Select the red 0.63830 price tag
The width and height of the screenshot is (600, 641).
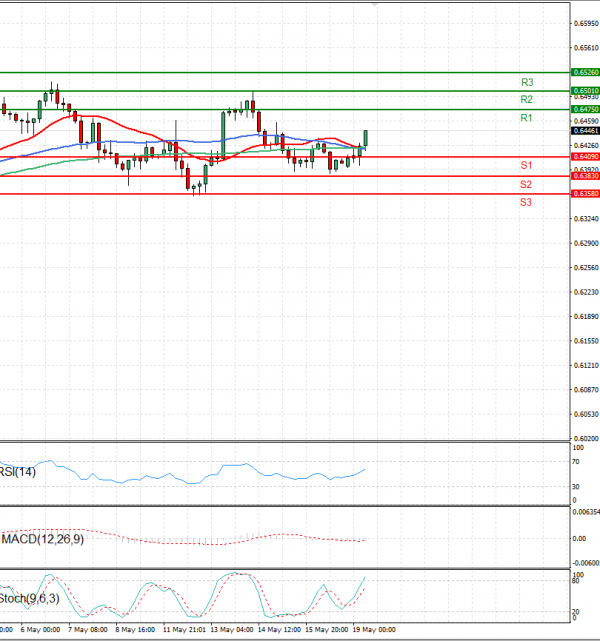point(586,176)
